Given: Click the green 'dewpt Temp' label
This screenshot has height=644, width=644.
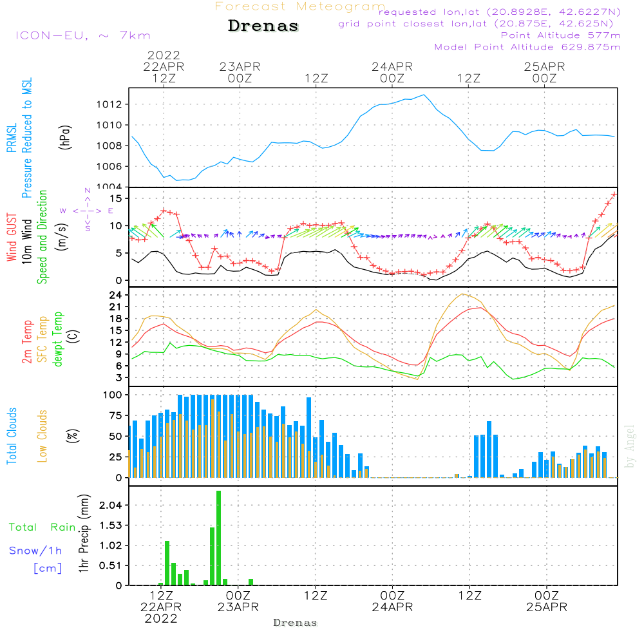Looking at the screenshot, I should [58, 339].
